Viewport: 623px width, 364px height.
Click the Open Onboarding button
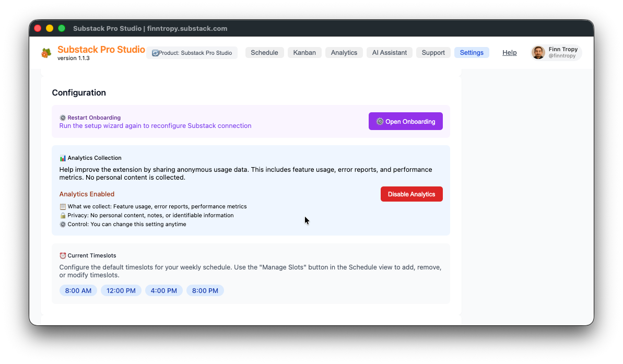(x=406, y=121)
